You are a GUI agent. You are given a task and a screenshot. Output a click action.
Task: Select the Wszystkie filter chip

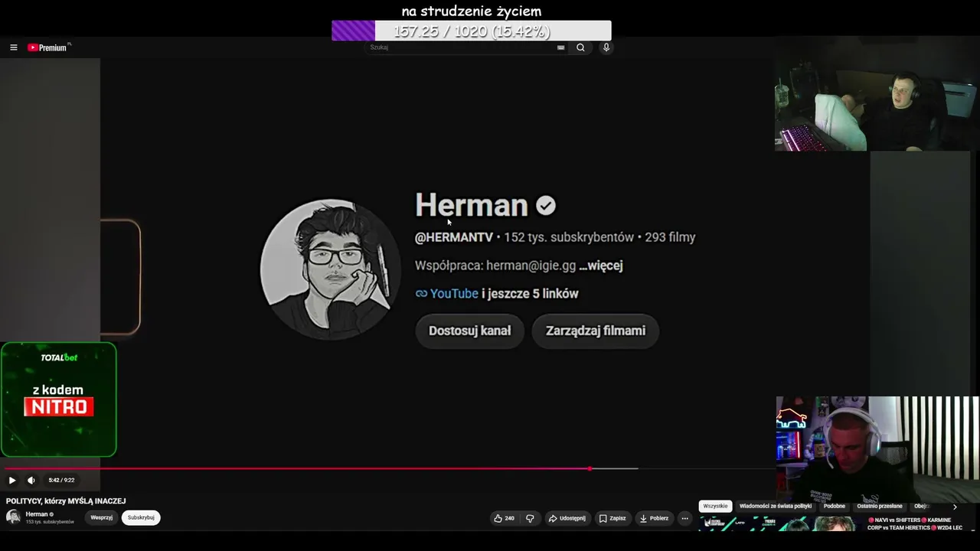[x=715, y=506]
